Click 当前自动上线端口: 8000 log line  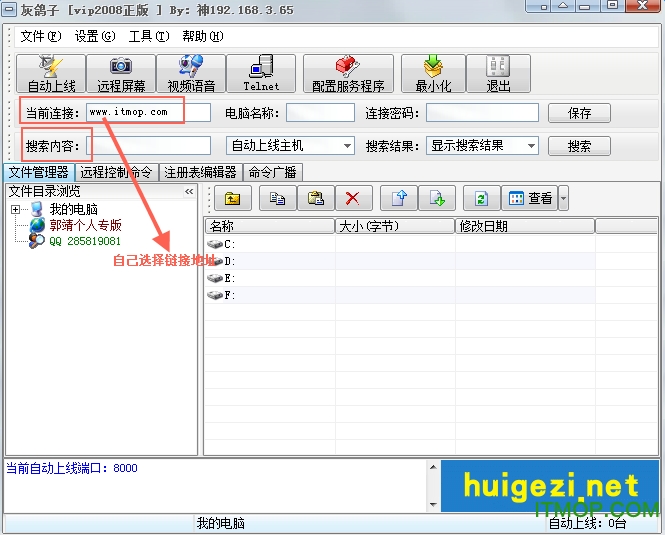click(72, 468)
